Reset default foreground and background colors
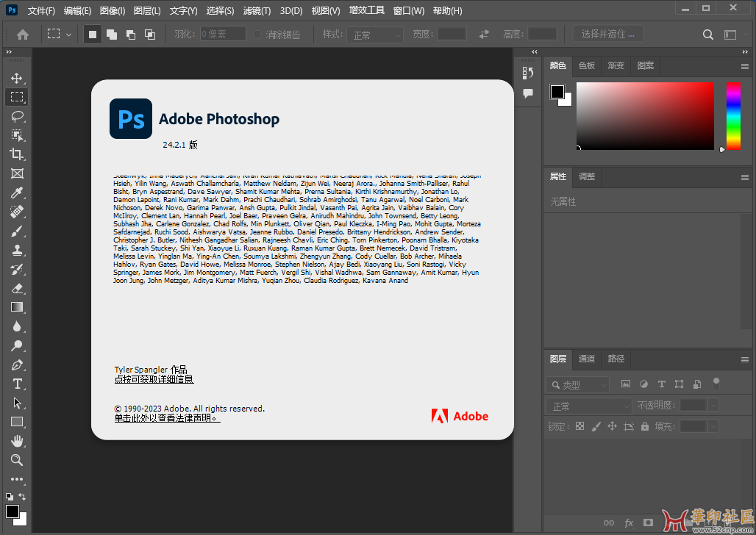 point(9,496)
